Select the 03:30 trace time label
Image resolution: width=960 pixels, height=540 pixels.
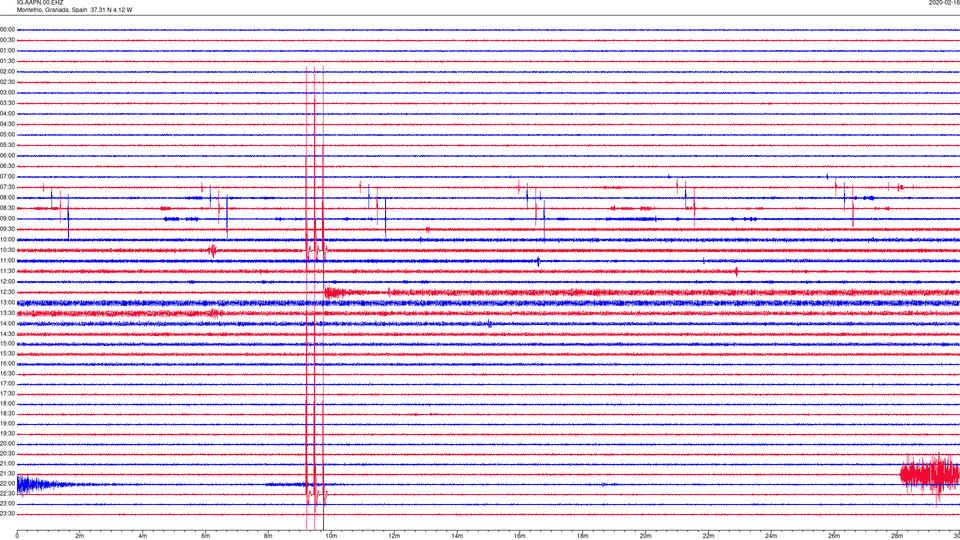pyautogui.click(x=7, y=103)
